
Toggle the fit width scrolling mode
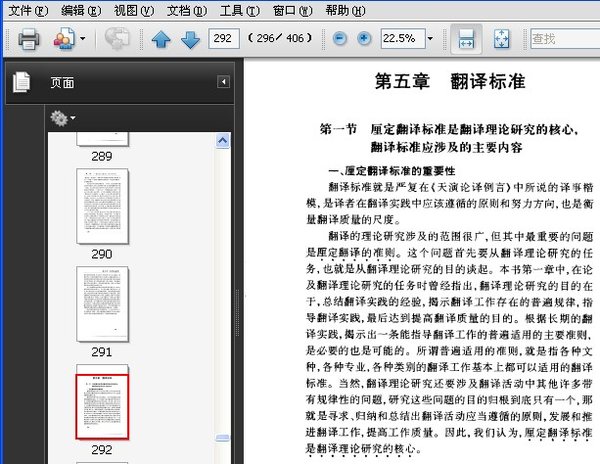465,39
